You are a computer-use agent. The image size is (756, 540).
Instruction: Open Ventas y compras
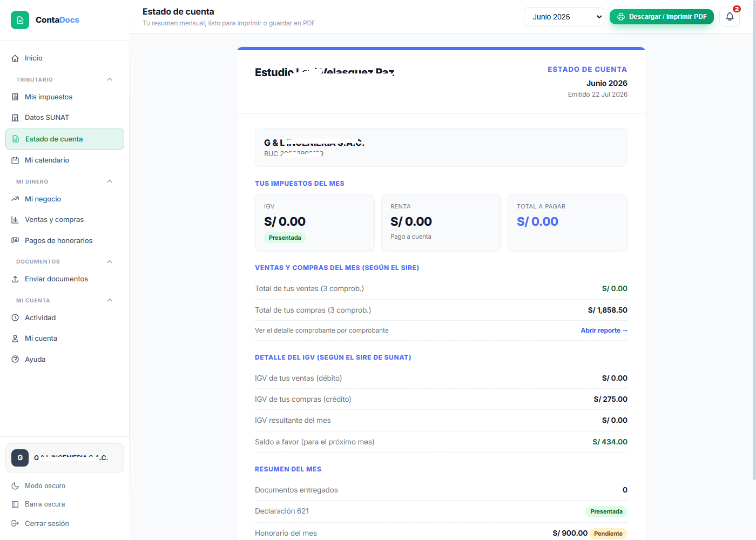(65, 220)
